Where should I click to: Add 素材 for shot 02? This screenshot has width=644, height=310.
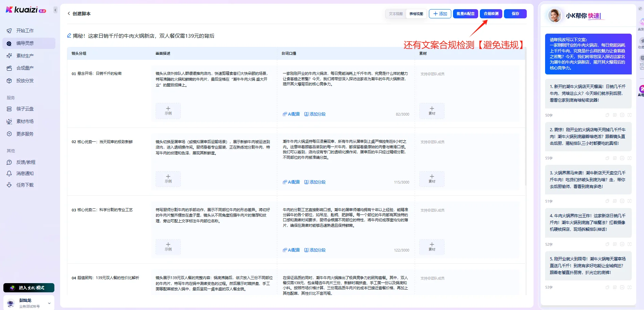coord(432,179)
